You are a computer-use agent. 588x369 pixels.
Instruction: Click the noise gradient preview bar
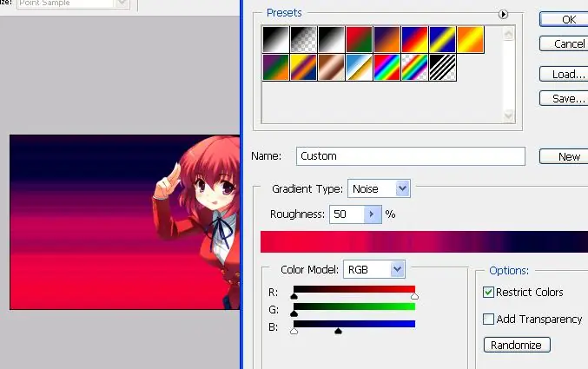(424, 242)
